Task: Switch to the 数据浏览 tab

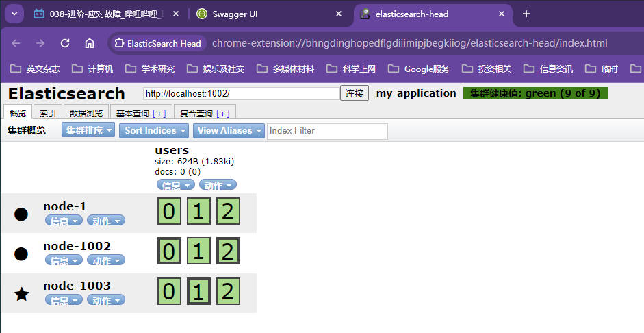Action: 86,113
